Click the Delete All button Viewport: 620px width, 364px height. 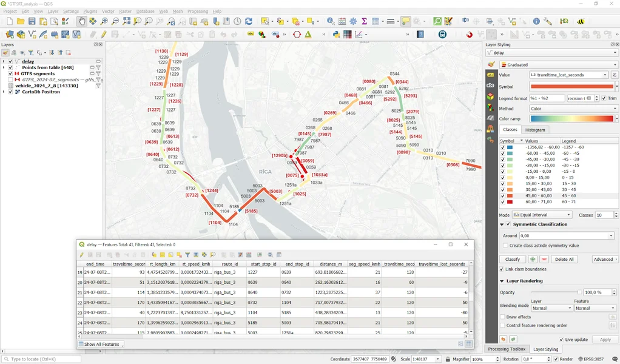pyautogui.click(x=564, y=259)
